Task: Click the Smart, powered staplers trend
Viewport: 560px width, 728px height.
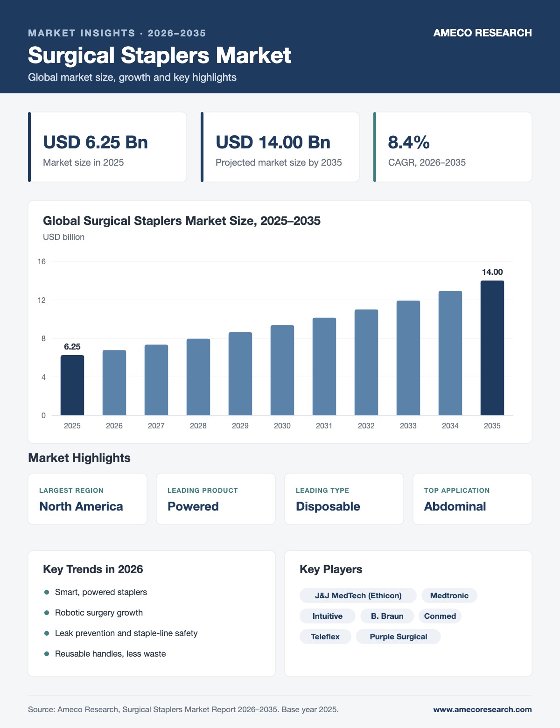Action: pos(101,592)
